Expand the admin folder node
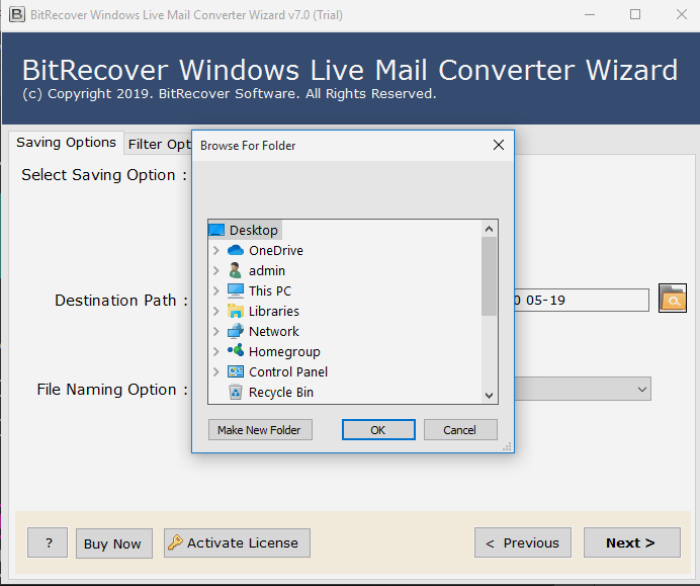 [216, 270]
